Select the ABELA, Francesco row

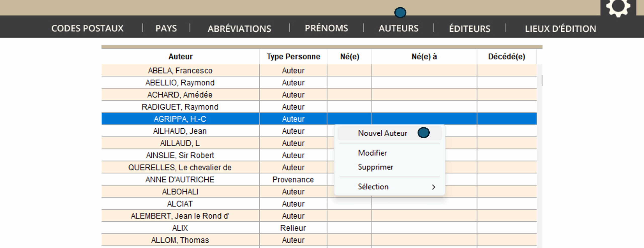(180, 71)
